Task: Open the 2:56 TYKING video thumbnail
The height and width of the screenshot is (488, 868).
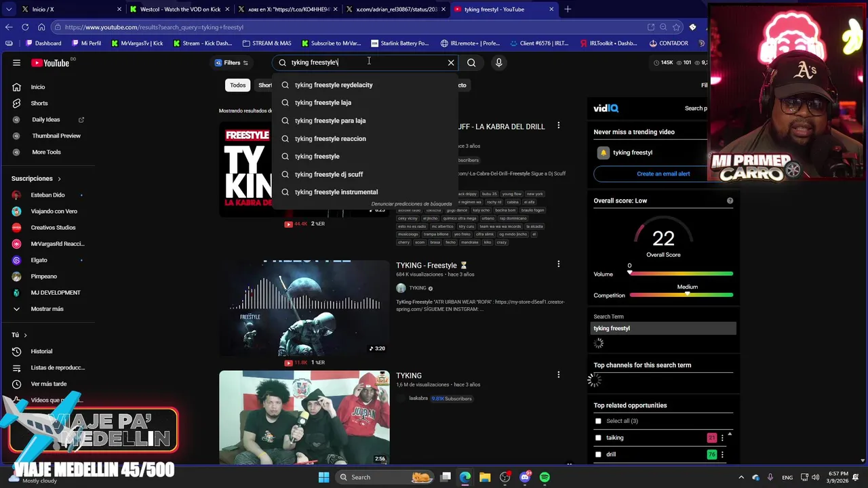Action: point(304,417)
